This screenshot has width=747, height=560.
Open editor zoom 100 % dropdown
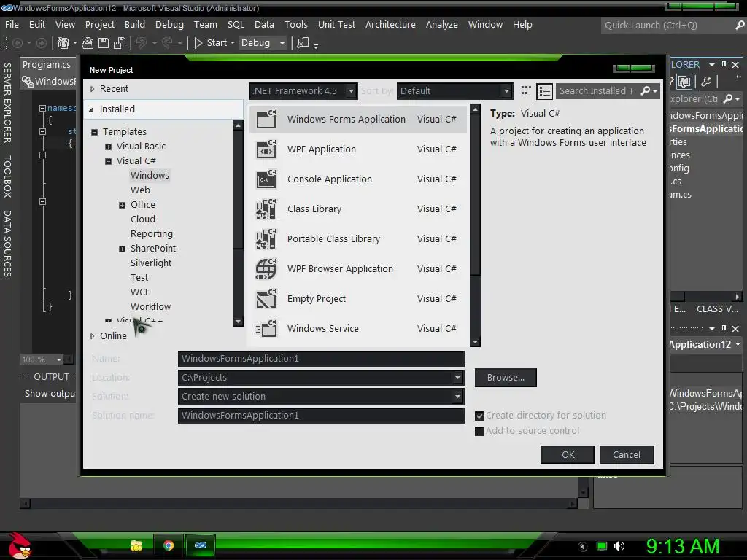coord(59,359)
